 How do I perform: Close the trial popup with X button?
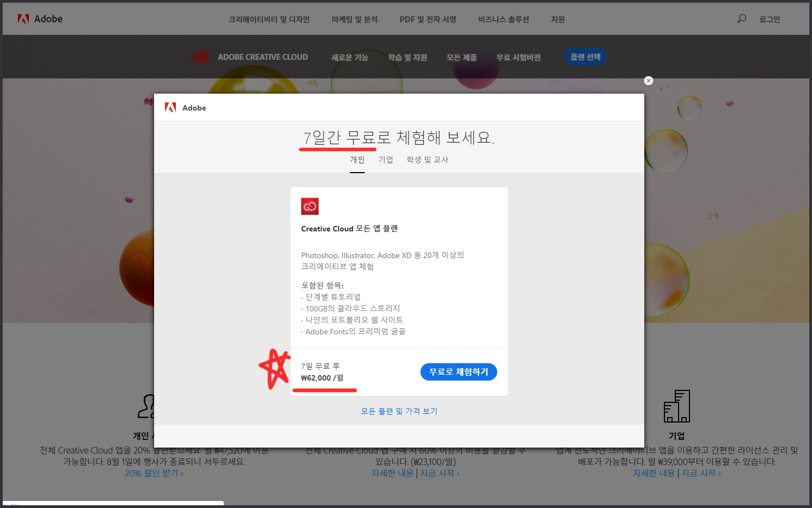pos(648,81)
